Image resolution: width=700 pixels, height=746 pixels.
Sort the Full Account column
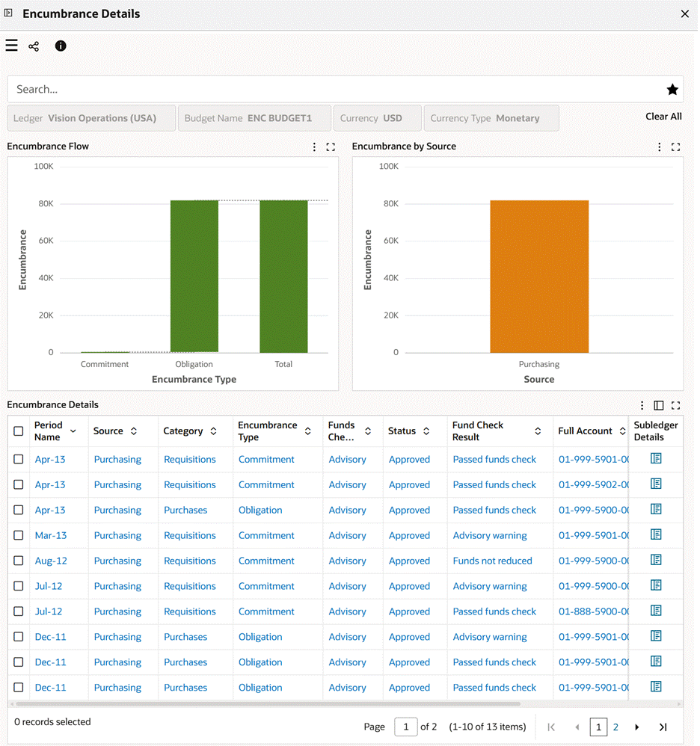click(x=622, y=431)
